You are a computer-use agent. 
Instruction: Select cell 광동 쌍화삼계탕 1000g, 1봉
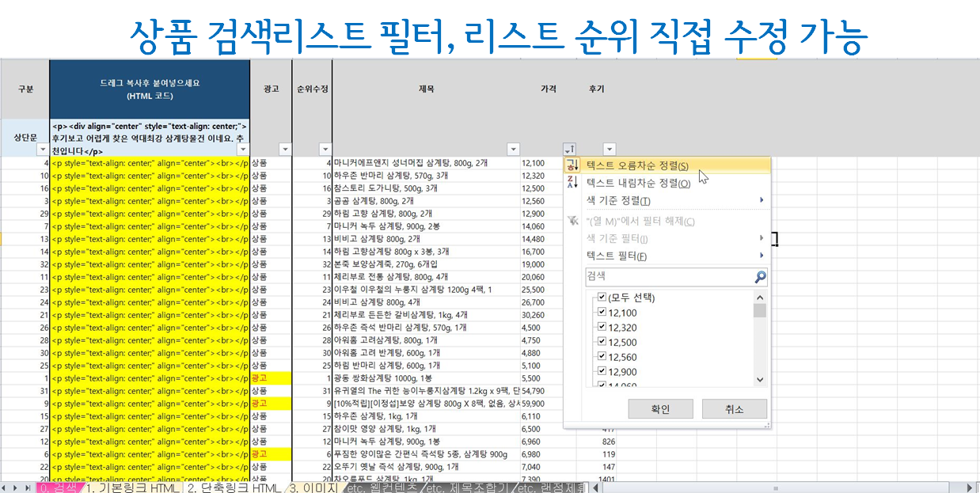pyautogui.click(x=426, y=378)
